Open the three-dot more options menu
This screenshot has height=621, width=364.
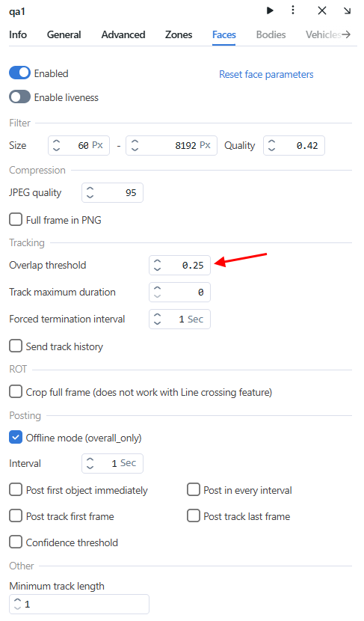(x=293, y=10)
